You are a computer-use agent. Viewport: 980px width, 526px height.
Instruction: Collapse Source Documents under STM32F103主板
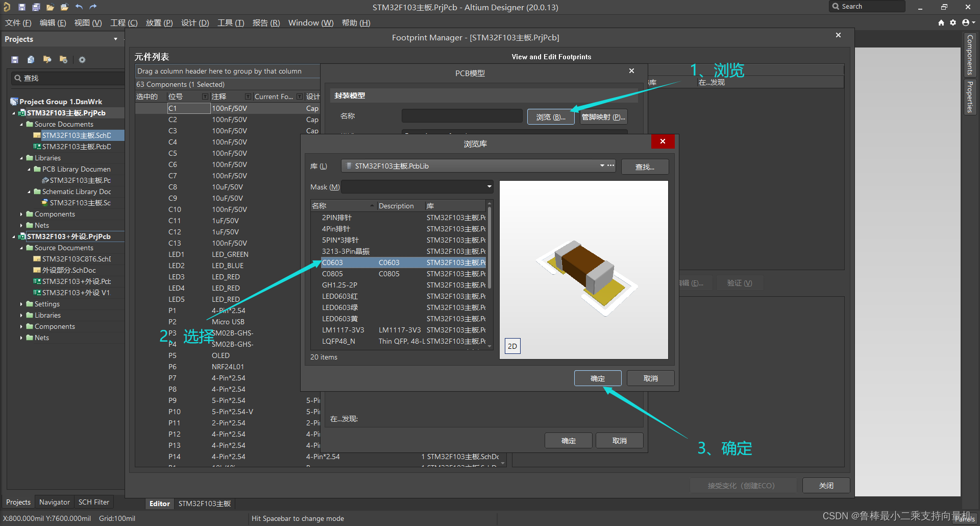point(21,124)
